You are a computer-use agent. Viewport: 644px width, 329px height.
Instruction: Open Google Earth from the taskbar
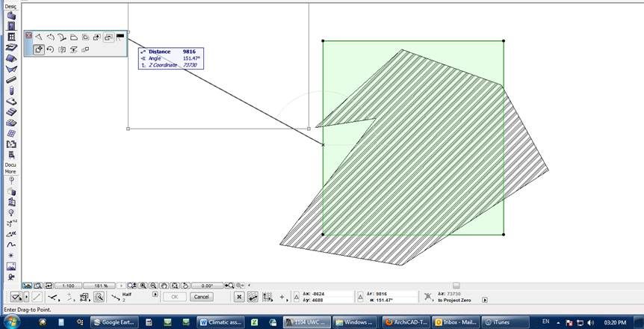(114, 322)
